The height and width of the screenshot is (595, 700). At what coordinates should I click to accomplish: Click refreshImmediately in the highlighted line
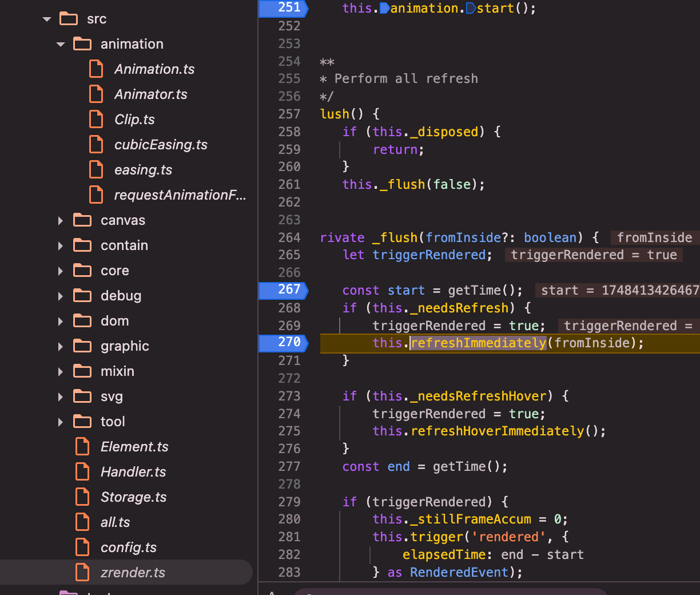pyautogui.click(x=478, y=343)
